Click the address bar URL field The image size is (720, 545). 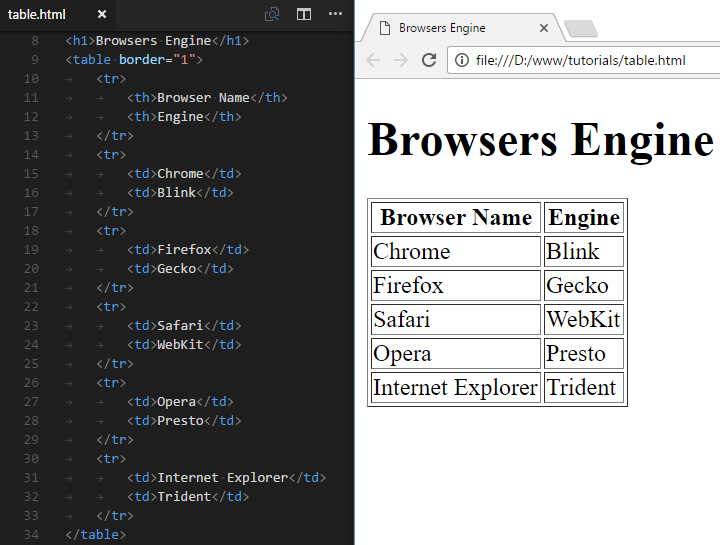(x=583, y=60)
